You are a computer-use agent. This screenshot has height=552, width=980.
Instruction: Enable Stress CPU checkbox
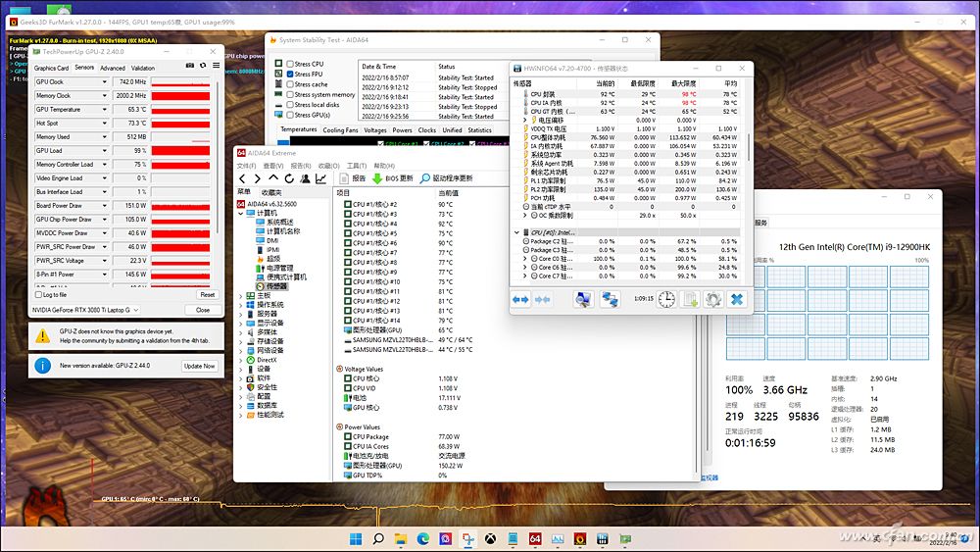[290, 64]
